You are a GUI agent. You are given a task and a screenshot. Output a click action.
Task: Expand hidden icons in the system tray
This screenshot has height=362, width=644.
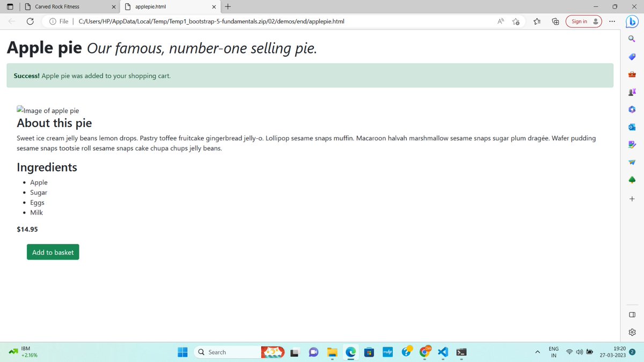537,352
